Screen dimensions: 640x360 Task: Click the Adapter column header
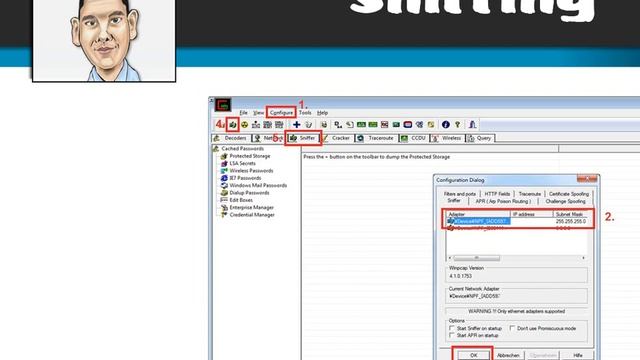(x=478, y=214)
